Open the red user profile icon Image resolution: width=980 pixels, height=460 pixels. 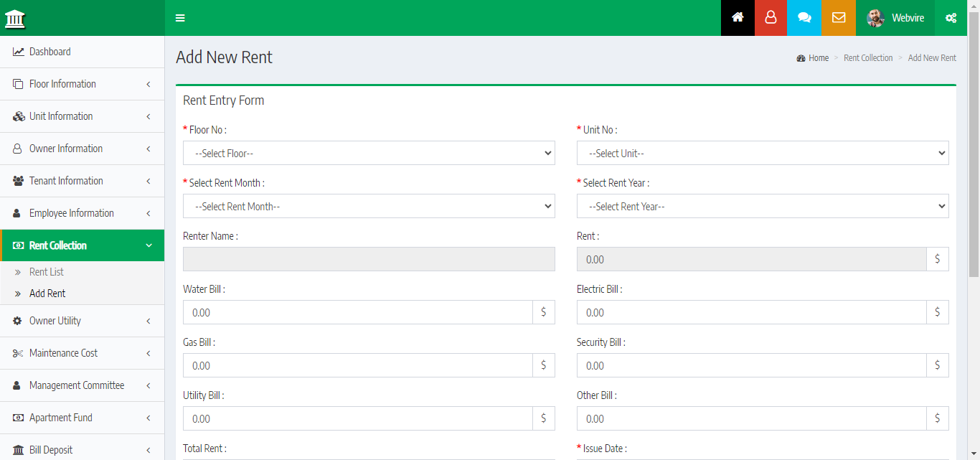(x=771, y=18)
